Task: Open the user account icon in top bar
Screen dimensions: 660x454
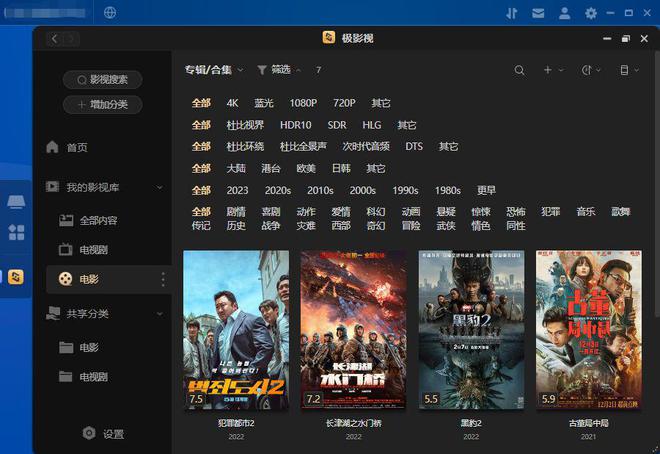Action: click(x=564, y=13)
